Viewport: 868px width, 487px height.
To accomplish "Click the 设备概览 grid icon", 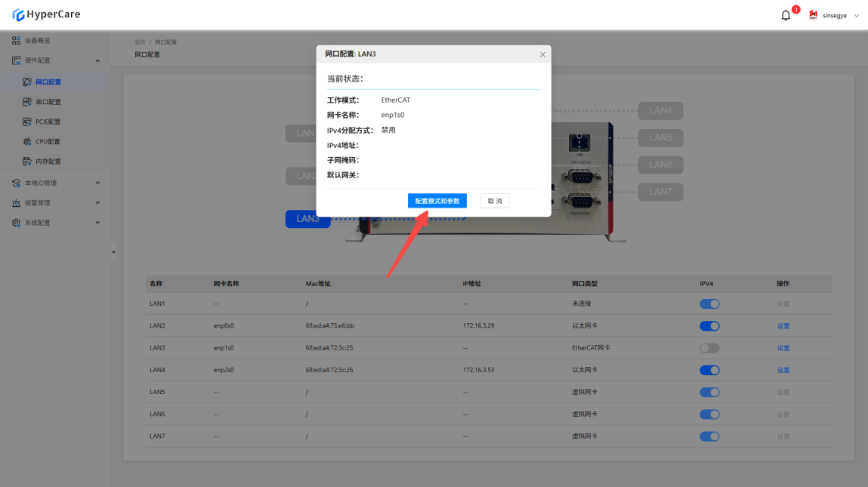I will [x=16, y=41].
